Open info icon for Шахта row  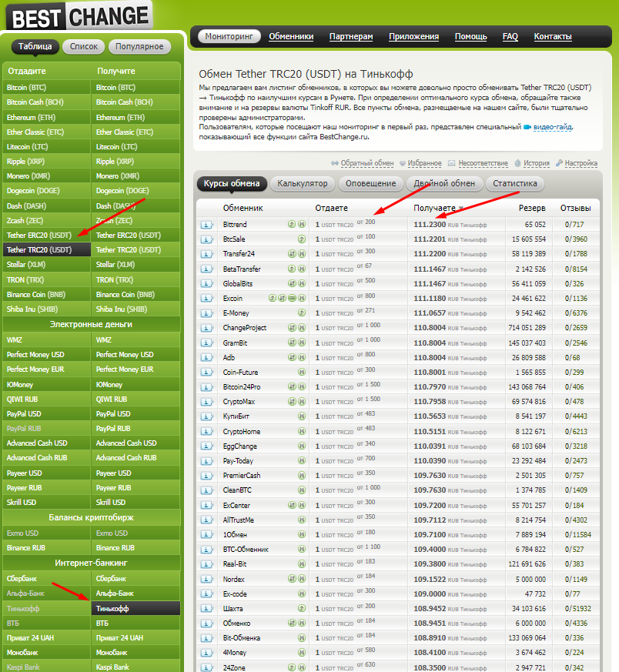click(206, 609)
